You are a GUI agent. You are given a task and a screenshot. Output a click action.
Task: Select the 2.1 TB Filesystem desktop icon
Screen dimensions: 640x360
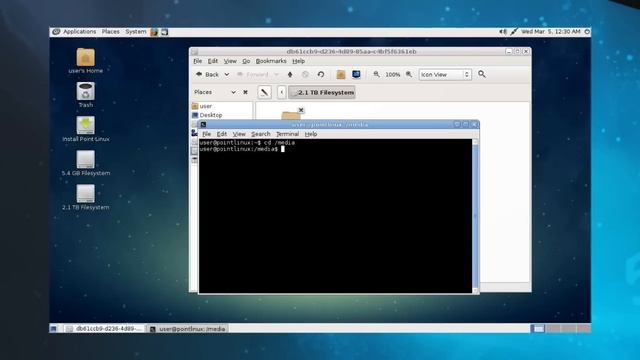point(86,198)
